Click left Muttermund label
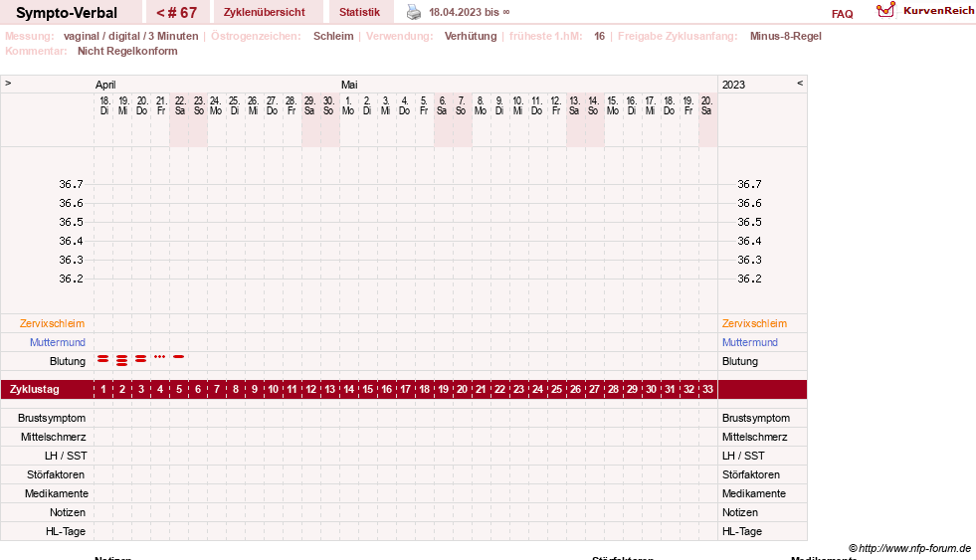Screen dimensions: 976x560 point(58,342)
